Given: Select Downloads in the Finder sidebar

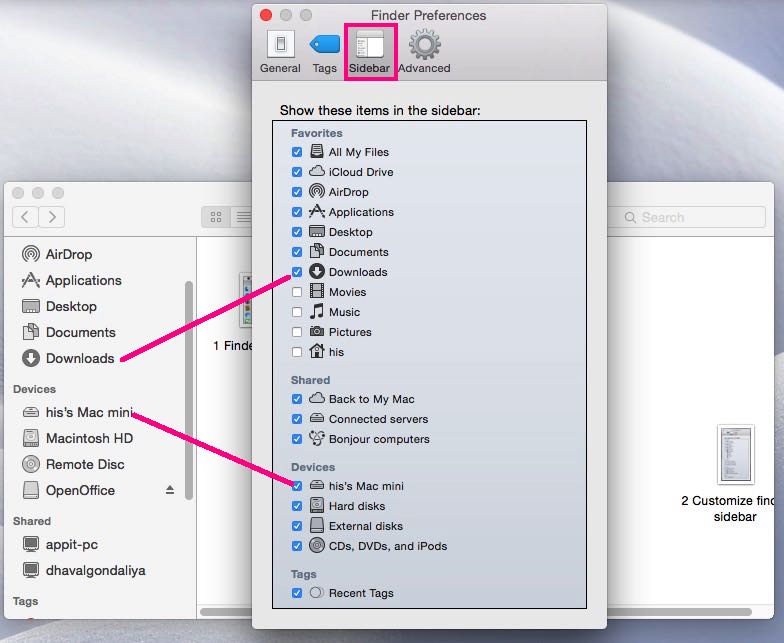Looking at the screenshot, I should click(79, 358).
